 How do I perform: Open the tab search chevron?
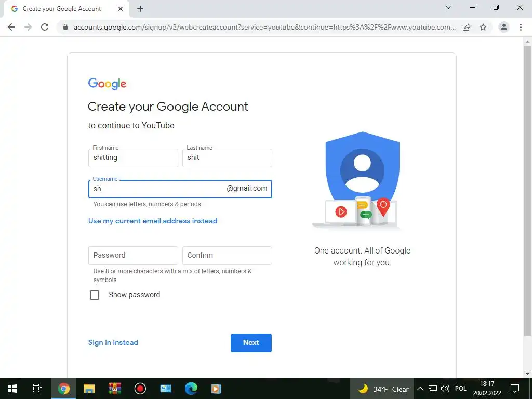pyautogui.click(x=448, y=7)
